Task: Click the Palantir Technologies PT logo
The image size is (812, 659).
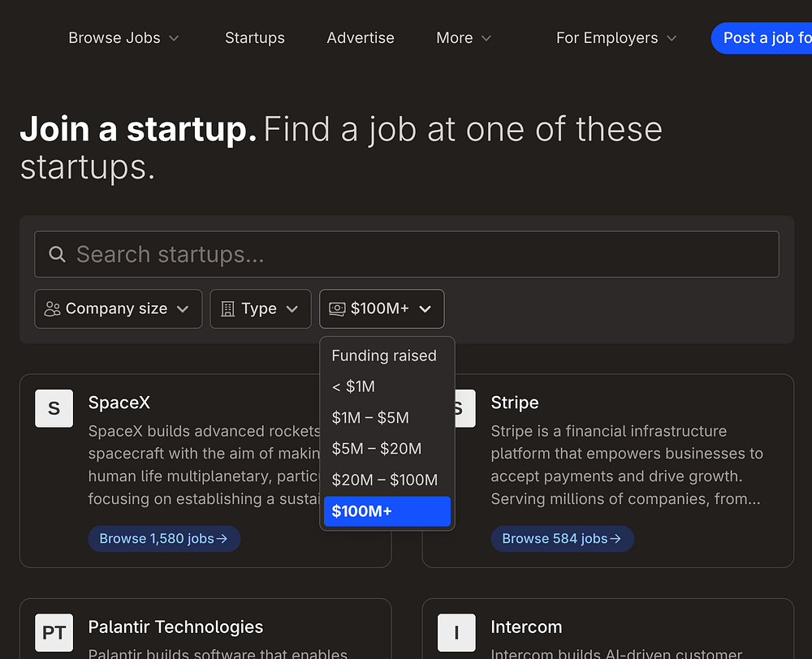Action: [54, 632]
